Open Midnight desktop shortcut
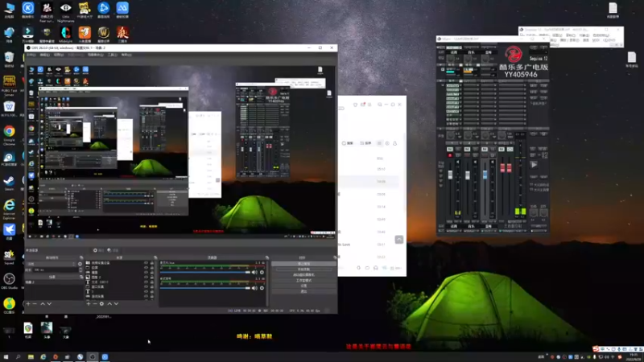This screenshot has width=644, height=362. click(66, 35)
